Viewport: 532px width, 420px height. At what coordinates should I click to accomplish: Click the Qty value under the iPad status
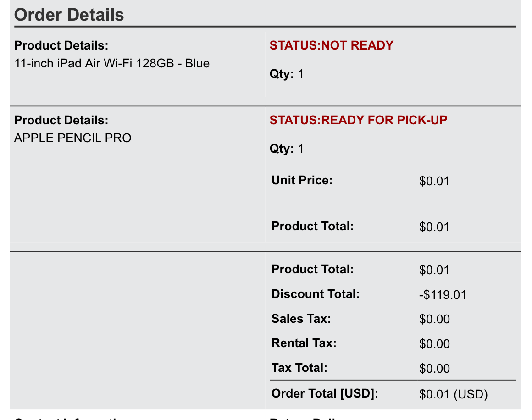point(301,74)
